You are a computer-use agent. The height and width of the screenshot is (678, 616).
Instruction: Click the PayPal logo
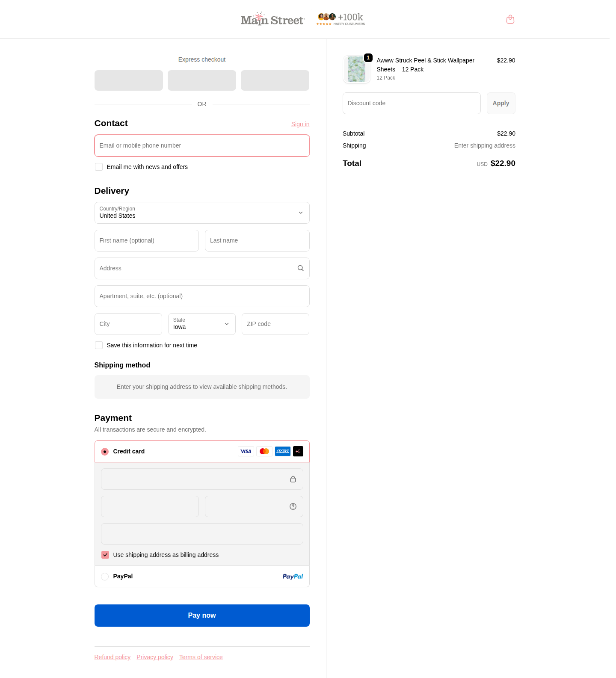293,577
